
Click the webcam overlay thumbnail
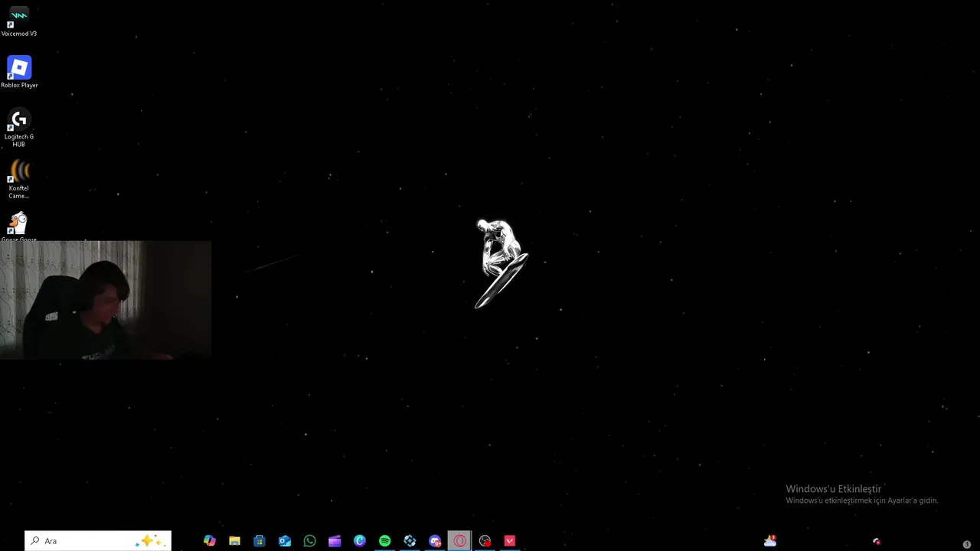coord(106,300)
